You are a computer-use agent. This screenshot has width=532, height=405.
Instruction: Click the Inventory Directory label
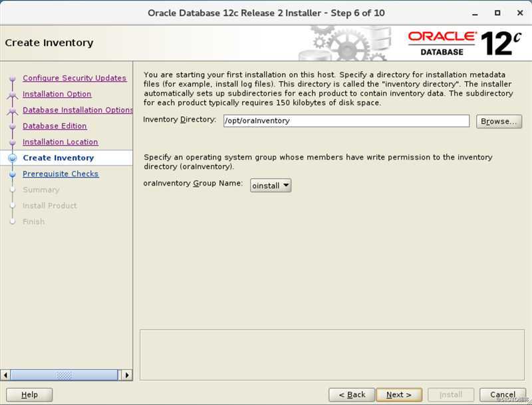click(x=180, y=120)
